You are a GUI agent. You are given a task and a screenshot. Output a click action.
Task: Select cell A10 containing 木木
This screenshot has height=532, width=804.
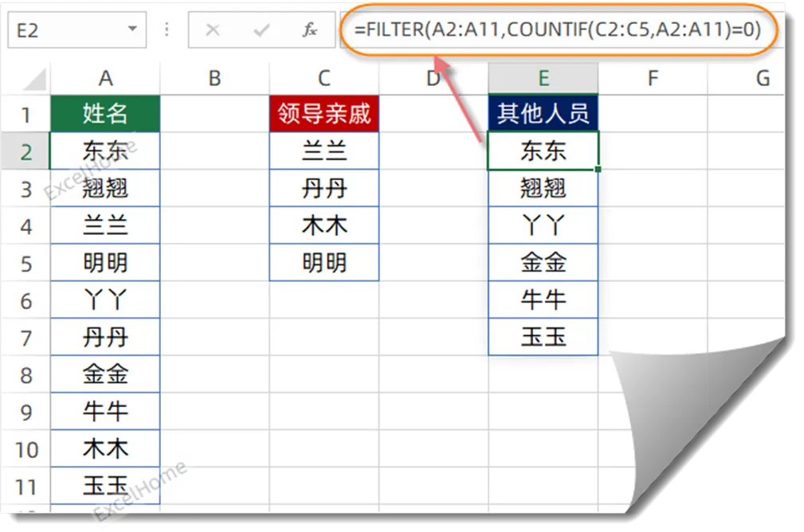(105, 448)
